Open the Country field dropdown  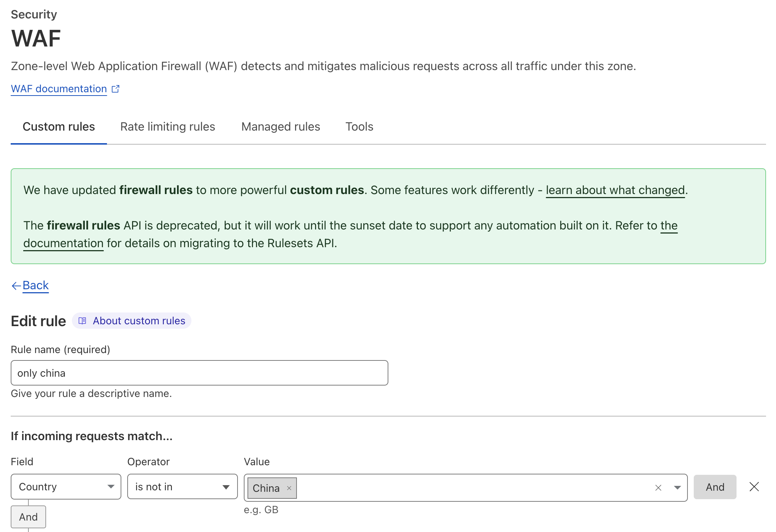[66, 487]
